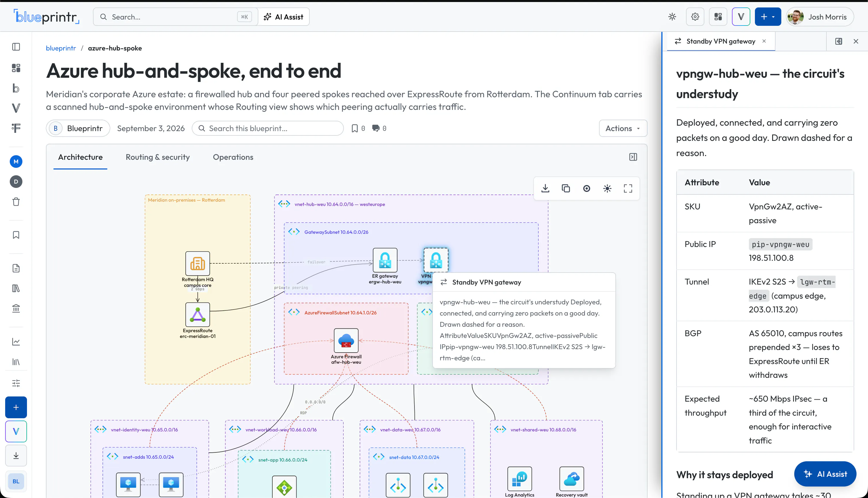This screenshot has width=868, height=498.
Task: Expand the blue plus create dropdown
Action: click(x=768, y=17)
